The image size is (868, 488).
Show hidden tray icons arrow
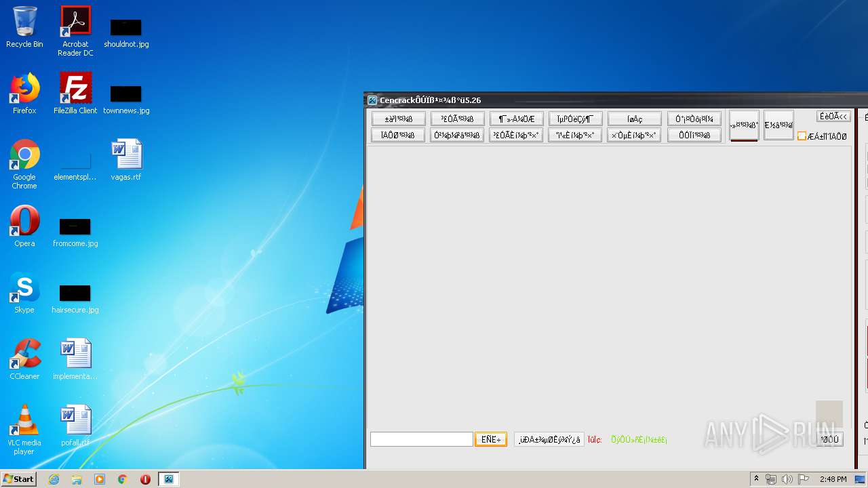756,479
